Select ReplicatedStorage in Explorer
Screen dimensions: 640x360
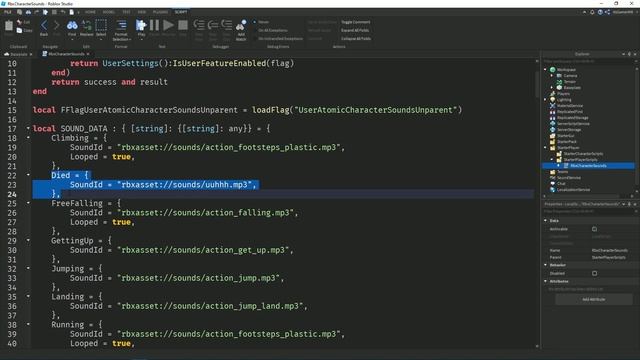tap(573, 118)
